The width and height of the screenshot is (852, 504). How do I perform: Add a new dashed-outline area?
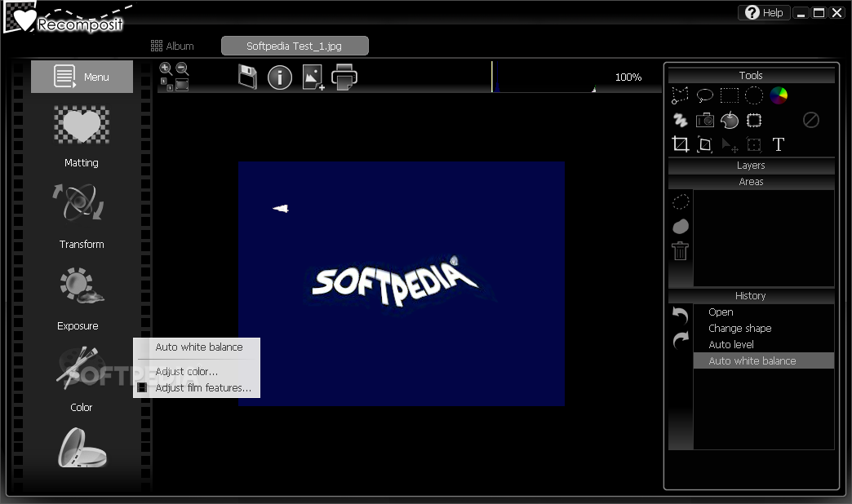pos(681,202)
